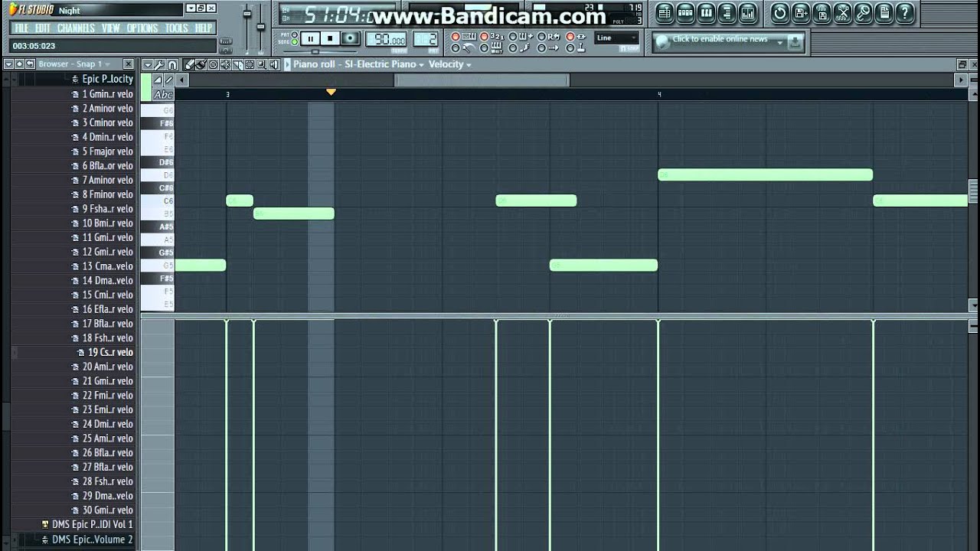Select the Playback speaker tool
This screenshot has width=980, height=551.
coord(274,64)
